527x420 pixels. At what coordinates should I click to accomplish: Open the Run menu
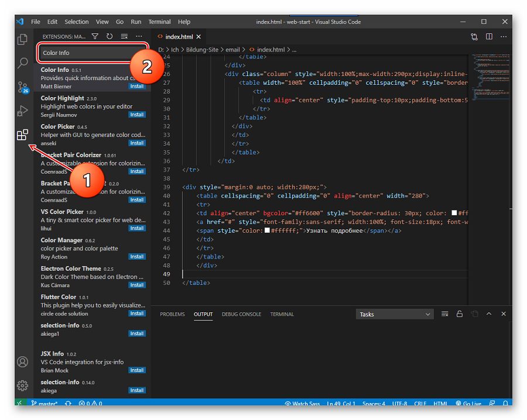pyautogui.click(x=136, y=22)
